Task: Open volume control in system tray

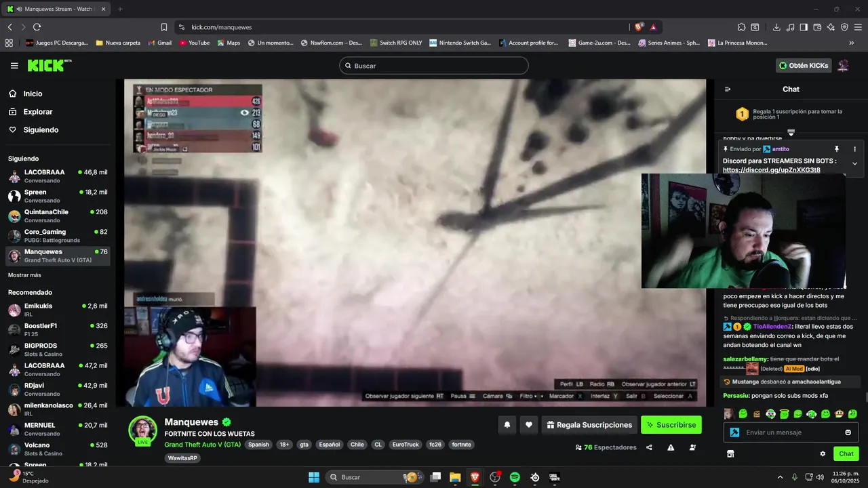Action: coord(821,477)
